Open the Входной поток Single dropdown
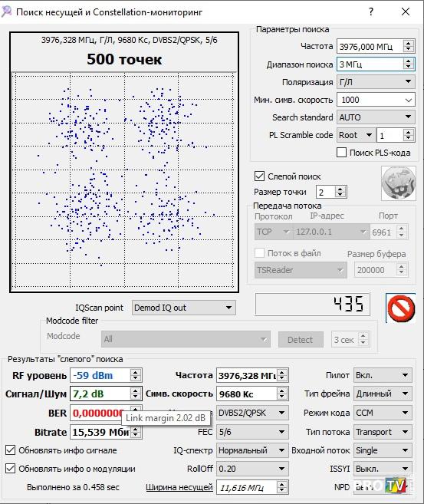The width and height of the screenshot is (424, 504). pyautogui.click(x=383, y=450)
